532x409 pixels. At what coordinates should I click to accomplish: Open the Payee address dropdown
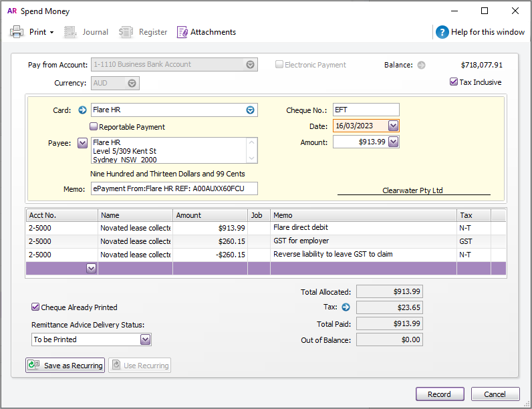point(83,142)
